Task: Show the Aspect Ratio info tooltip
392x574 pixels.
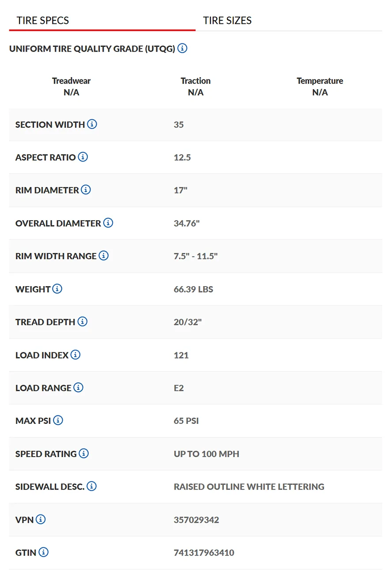Action: click(83, 157)
